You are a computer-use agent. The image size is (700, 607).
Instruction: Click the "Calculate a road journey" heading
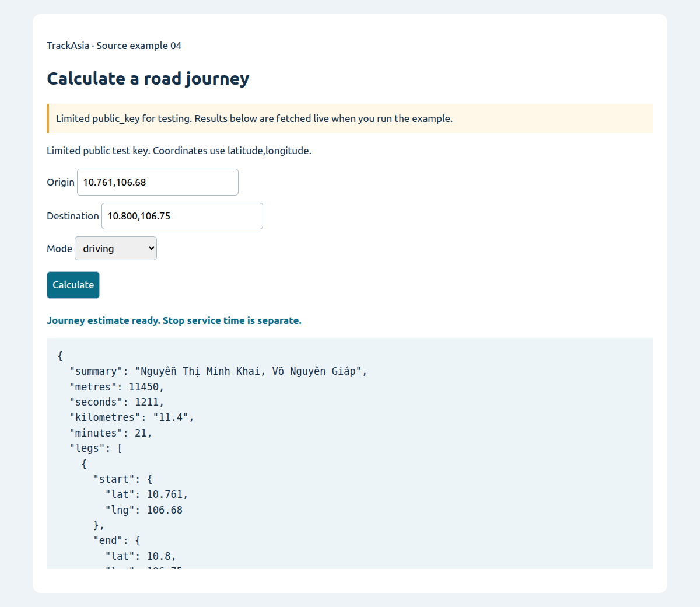(148, 78)
